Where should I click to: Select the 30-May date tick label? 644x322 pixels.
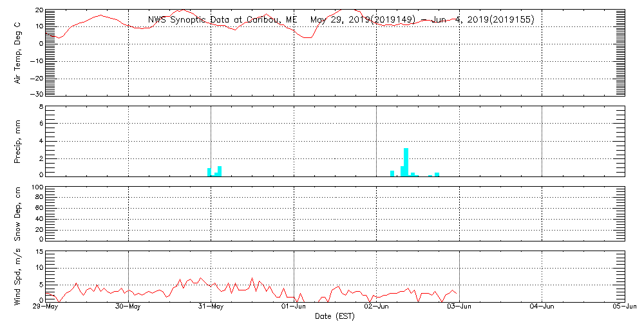(128, 308)
